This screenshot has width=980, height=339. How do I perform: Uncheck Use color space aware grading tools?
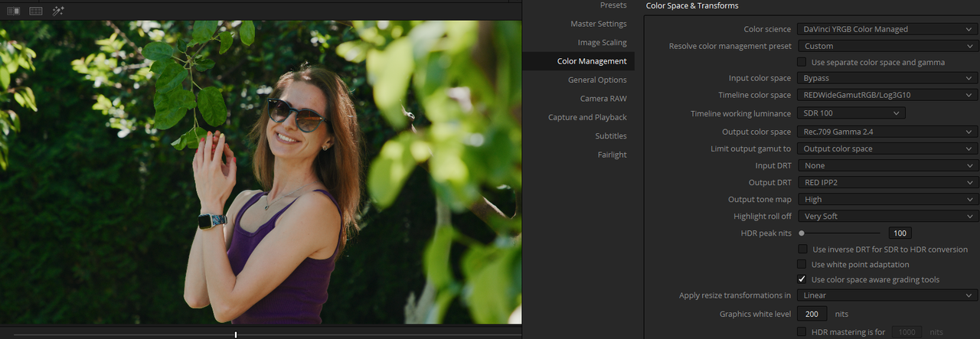[x=802, y=280]
